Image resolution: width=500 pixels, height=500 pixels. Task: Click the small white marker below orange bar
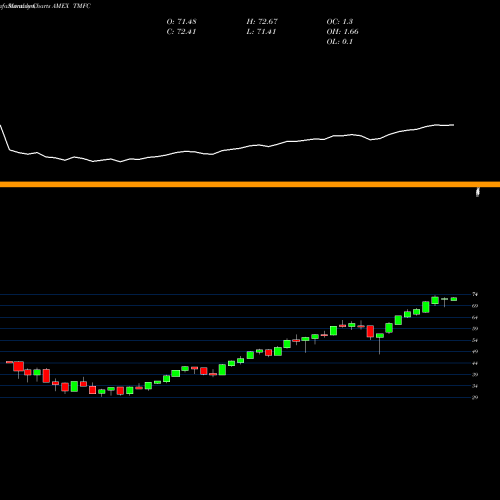478,192
